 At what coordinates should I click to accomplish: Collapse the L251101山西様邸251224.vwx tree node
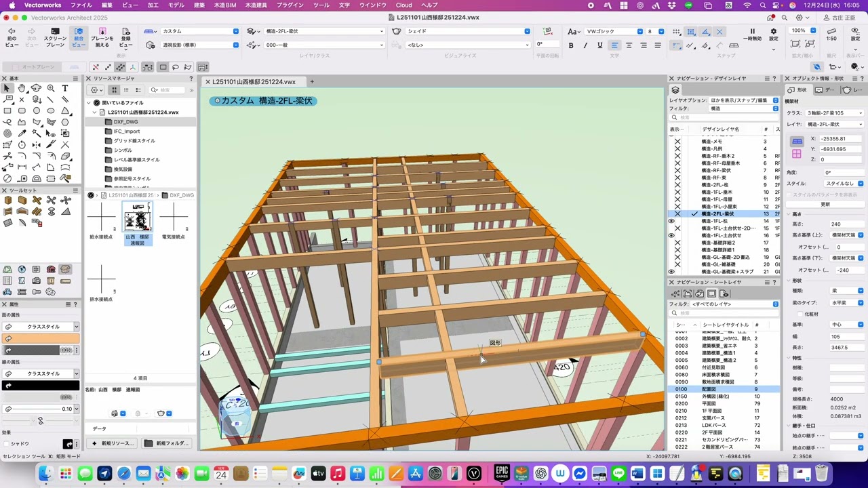point(95,113)
